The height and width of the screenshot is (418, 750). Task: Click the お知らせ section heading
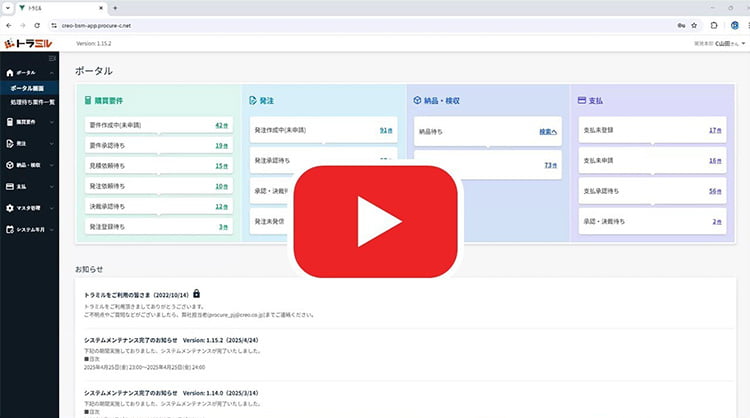coord(88,269)
